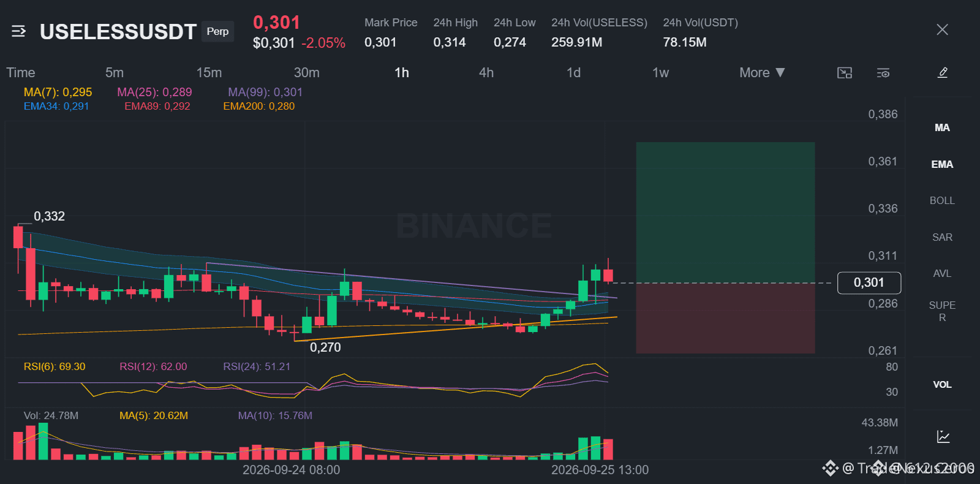
Task: Click the Binance logo watermark icon
Action: (x=830, y=469)
